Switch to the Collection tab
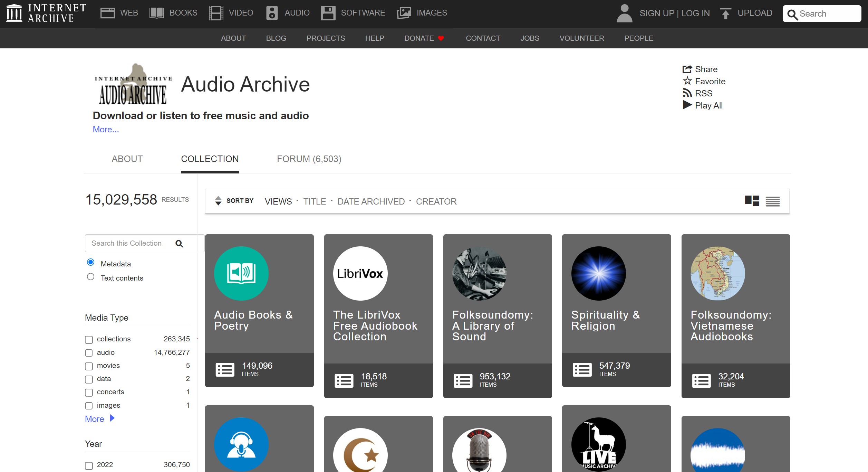868x472 pixels. point(210,159)
